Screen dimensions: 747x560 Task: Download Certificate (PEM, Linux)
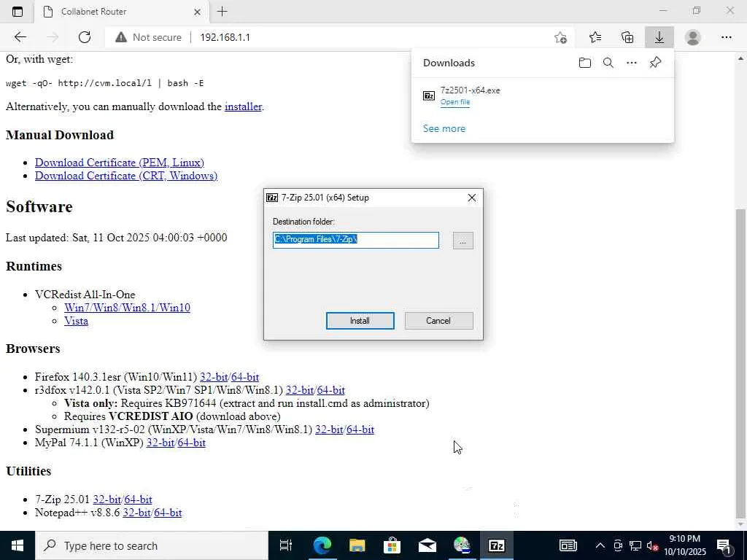120,163
